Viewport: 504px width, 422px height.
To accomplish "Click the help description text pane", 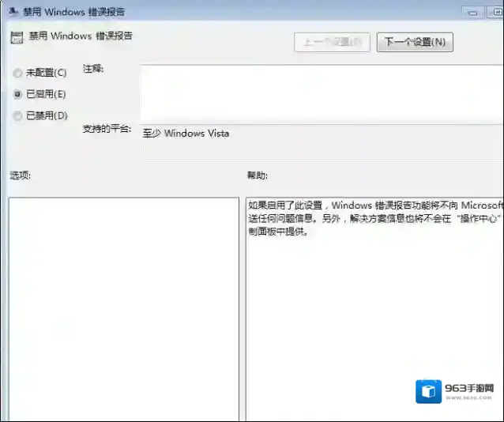I will coord(374,309).
